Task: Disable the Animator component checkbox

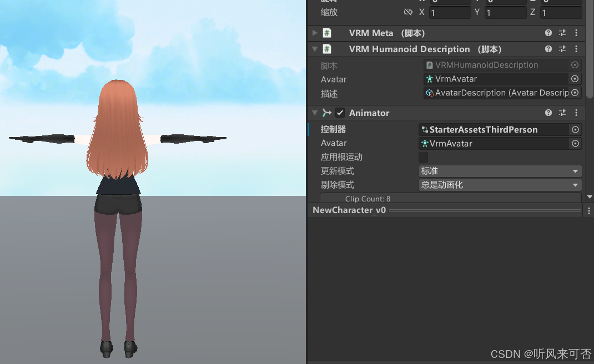Action: [x=339, y=113]
